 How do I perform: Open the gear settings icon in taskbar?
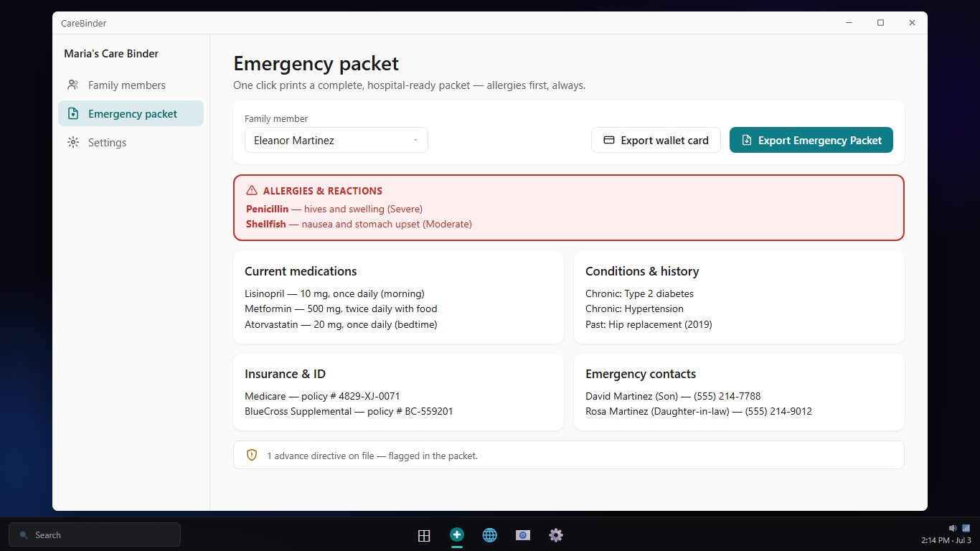pyautogui.click(x=556, y=535)
